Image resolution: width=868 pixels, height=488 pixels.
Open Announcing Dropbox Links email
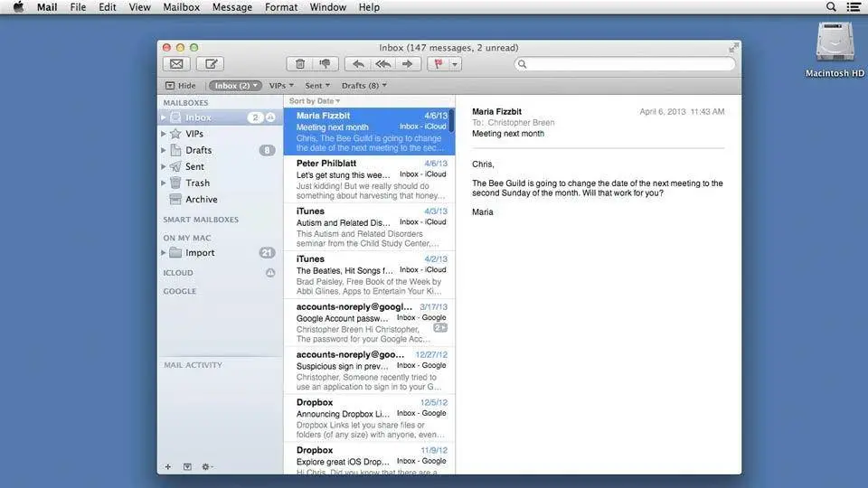[x=369, y=418]
